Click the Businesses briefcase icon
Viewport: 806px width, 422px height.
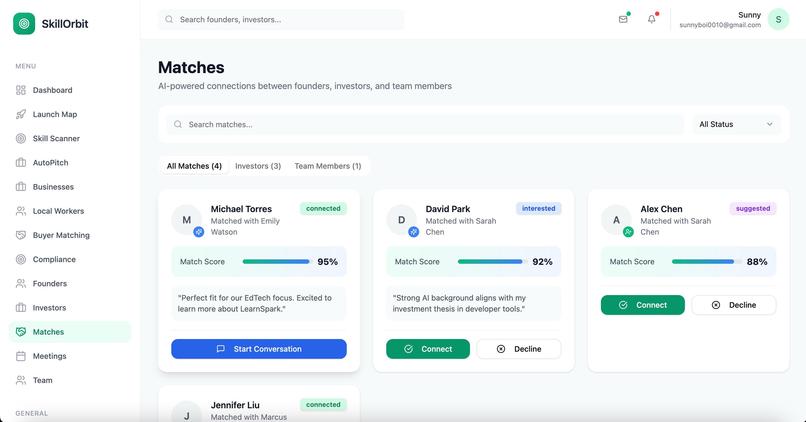21,187
